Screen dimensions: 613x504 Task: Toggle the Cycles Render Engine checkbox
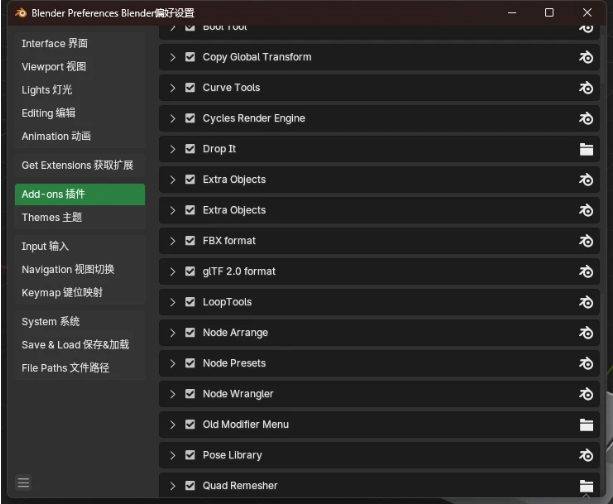(x=190, y=118)
